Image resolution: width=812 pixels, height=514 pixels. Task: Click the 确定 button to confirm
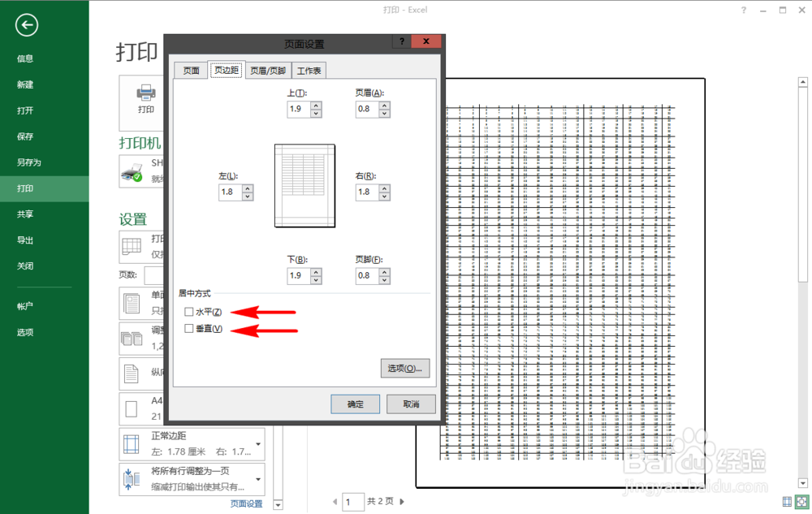pyautogui.click(x=355, y=404)
